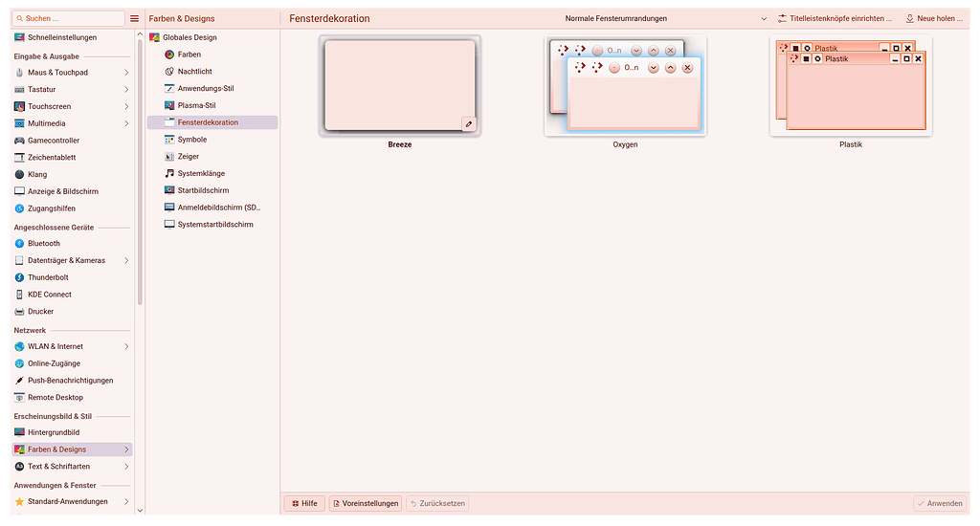Click the sidebar scroll-down arrow

tap(140, 511)
